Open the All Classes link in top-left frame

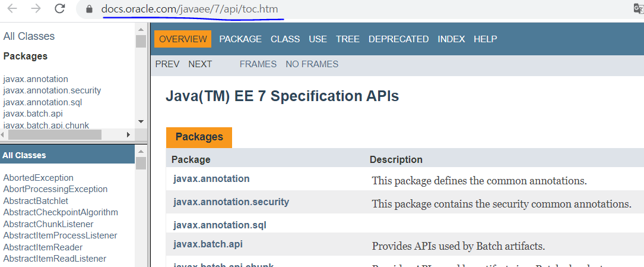28,36
